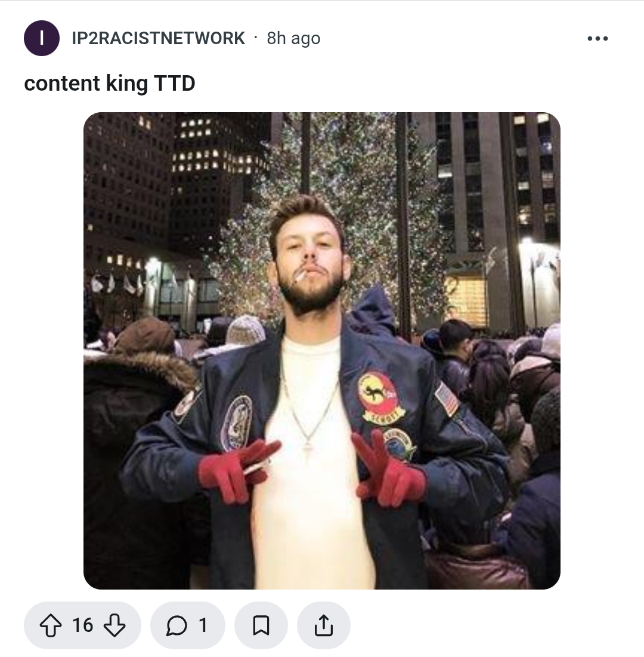Save the post with the bookmark icon
The image size is (644, 657).
(261, 625)
